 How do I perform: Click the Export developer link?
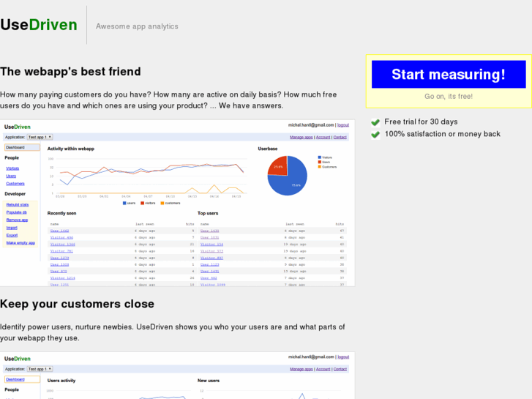point(12,235)
